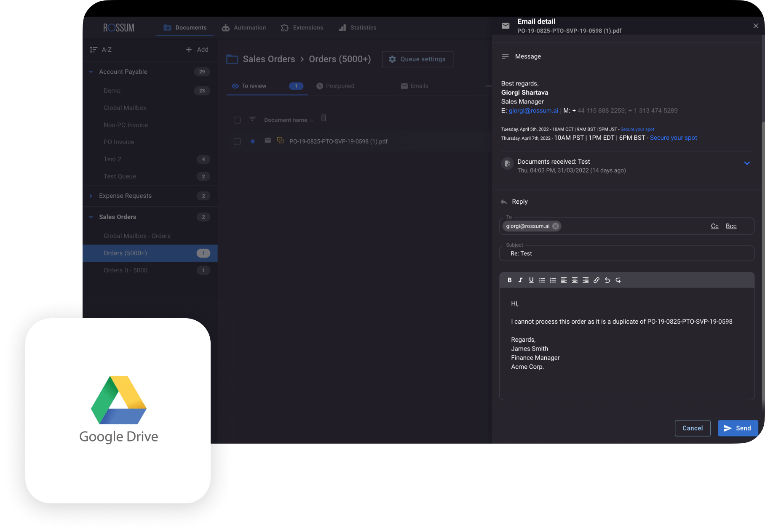
Task: Click into the Subject field
Action: [x=627, y=254]
